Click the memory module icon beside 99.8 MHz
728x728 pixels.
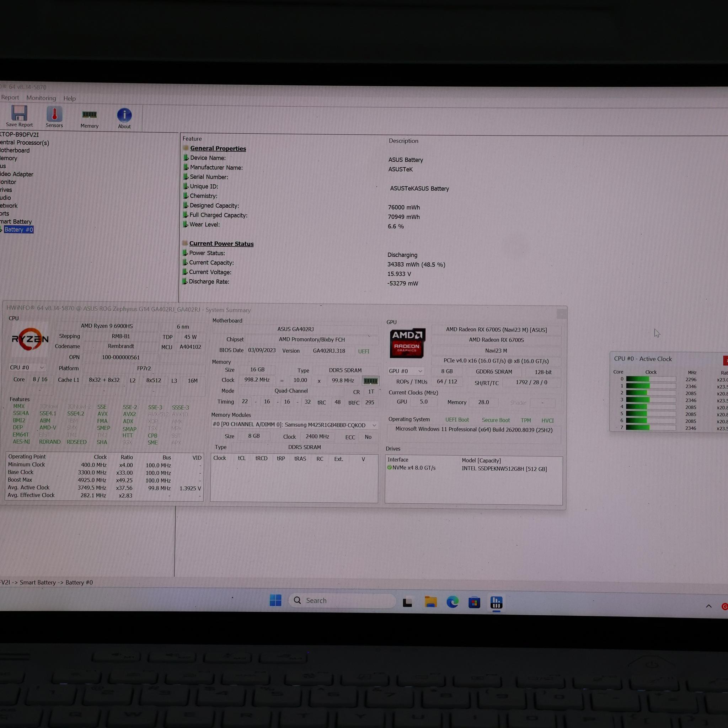point(370,381)
